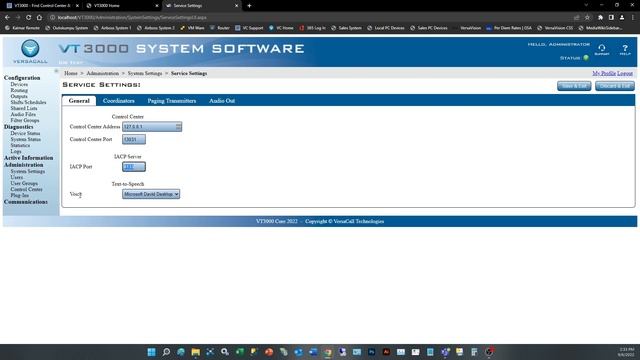This screenshot has width=640, height=360.
Task: Click the Administration sidebar heading
Action: click(x=24, y=165)
